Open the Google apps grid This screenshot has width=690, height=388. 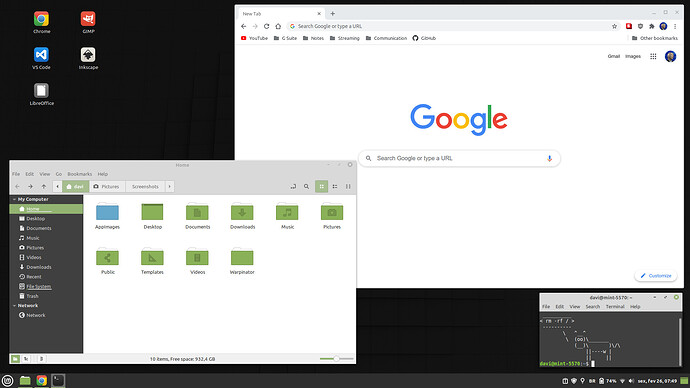[653, 56]
